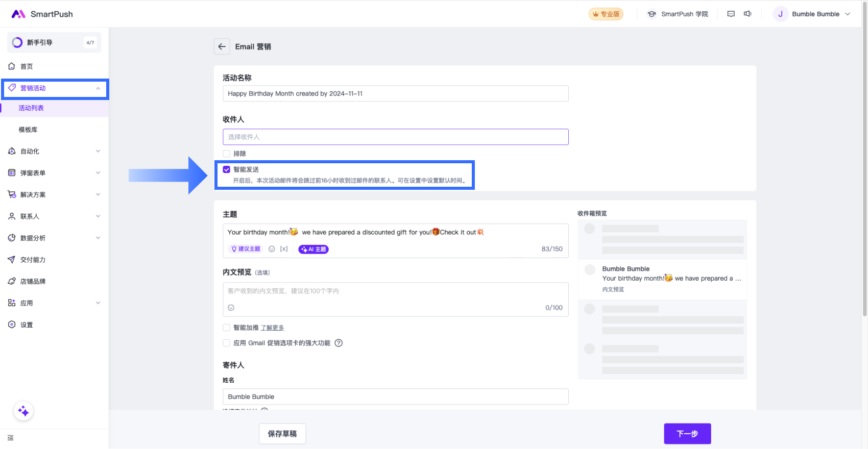Open help icon next to Gmail promotion option

coord(339,343)
